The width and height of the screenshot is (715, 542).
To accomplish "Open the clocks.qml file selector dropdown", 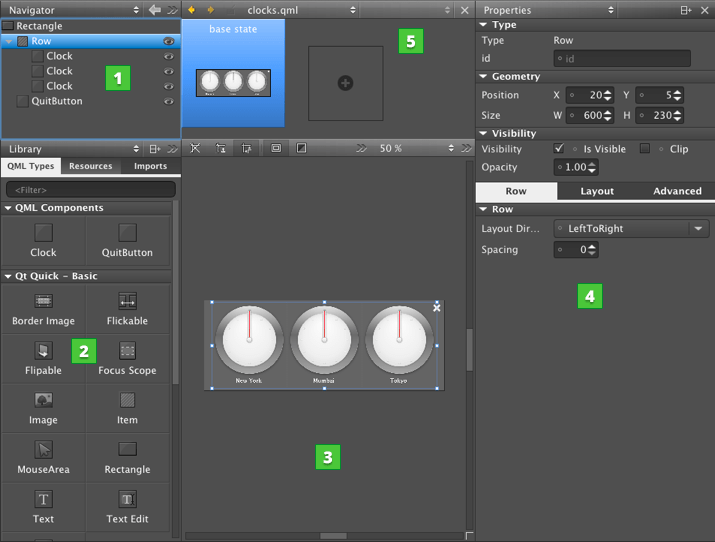I will [x=301, y=10].
